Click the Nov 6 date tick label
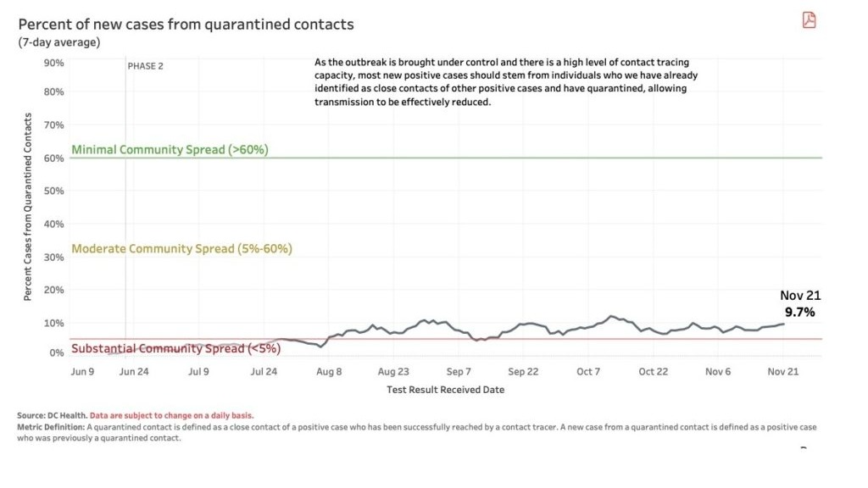868x488 pixels. coord(718,372)
